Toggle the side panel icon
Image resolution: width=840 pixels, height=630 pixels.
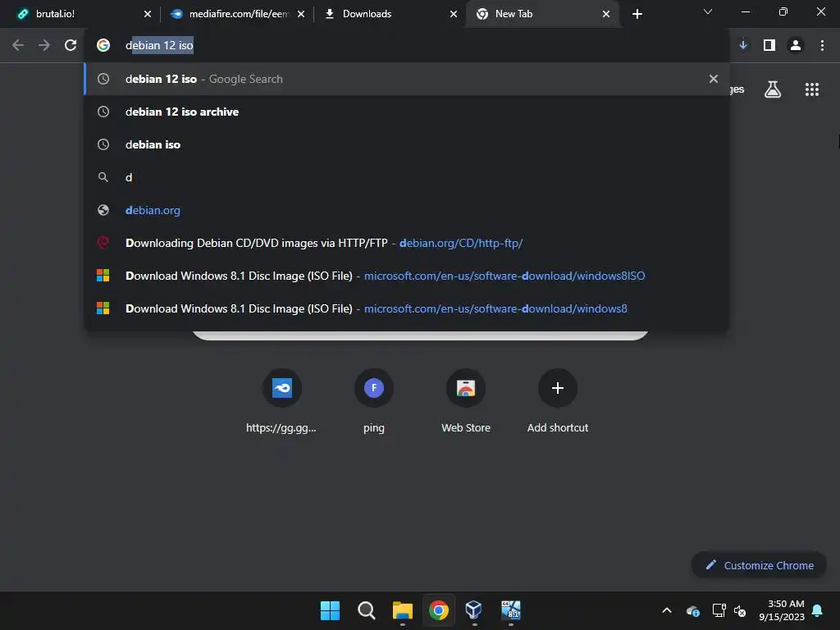pos(769,46)
